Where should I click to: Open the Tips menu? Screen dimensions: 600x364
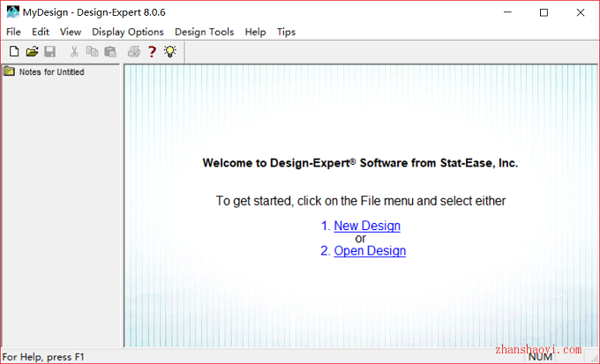(x=286, y=32)
